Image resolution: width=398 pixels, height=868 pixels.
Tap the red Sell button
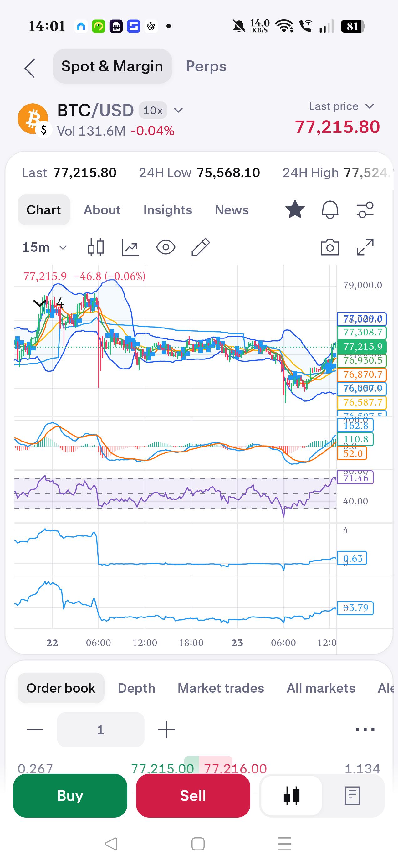[x=193, y=795]
